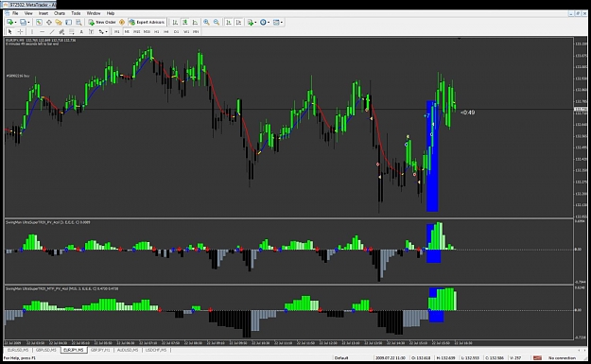Switch to the EURUSD,M5 chart tab
Image resolution: width=591 pixels, height=364 pixels.
(x=18, y=350)
